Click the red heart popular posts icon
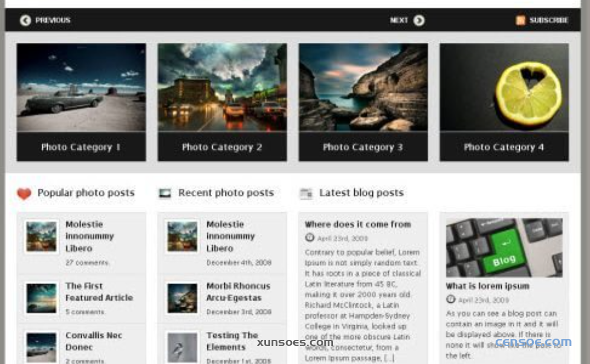Image resolution: width=590 pixels, height=364 pixels. tap(24, 193)
